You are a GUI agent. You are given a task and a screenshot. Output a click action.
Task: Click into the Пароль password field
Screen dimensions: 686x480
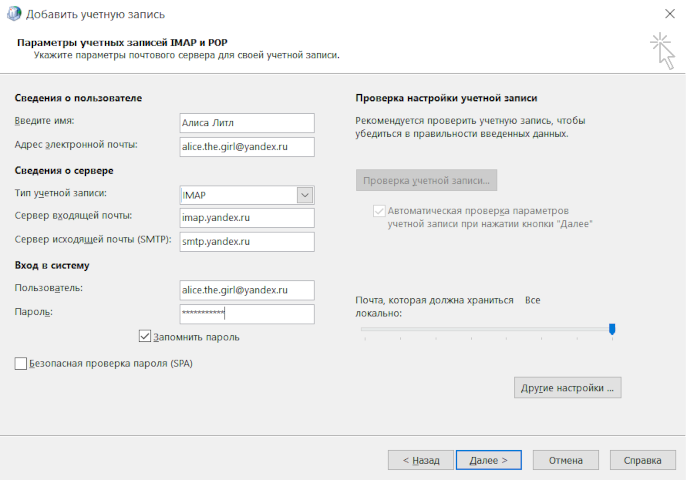click(x=245, y=314)
